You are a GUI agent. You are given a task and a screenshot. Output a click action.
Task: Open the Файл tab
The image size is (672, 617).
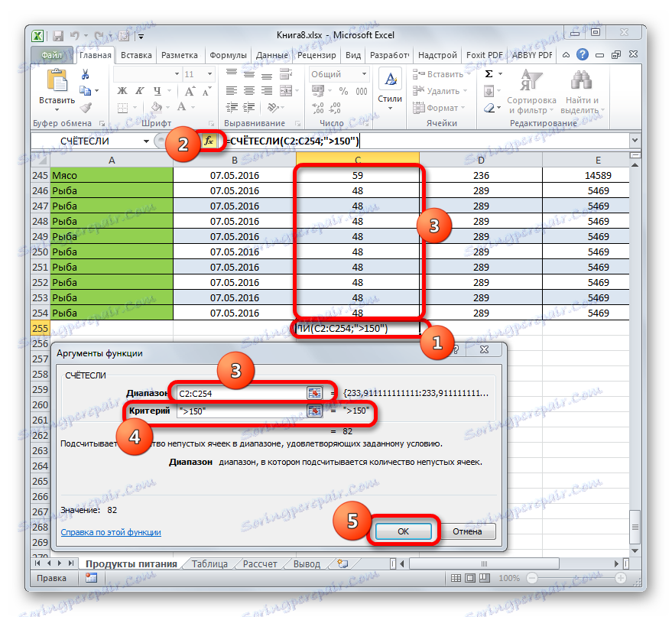point(52,55)
